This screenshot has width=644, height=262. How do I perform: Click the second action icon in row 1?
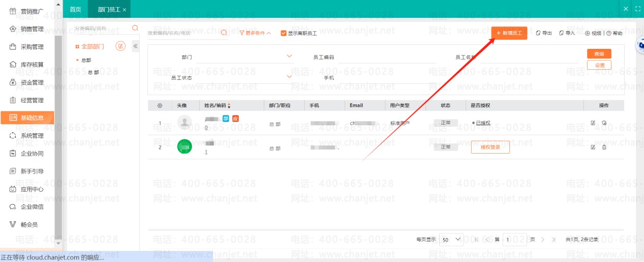[x=604, y=123]
